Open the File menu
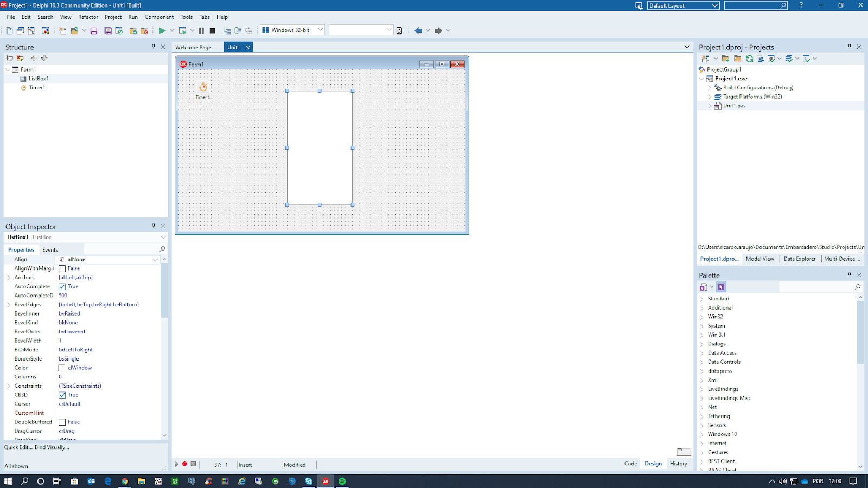The image size is (868, 488). [x=11, y=17]
